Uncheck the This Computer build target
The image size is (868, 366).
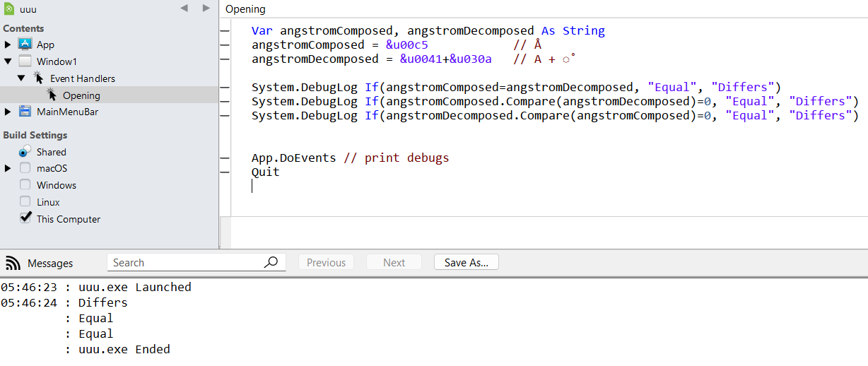(x=25, y=218)
